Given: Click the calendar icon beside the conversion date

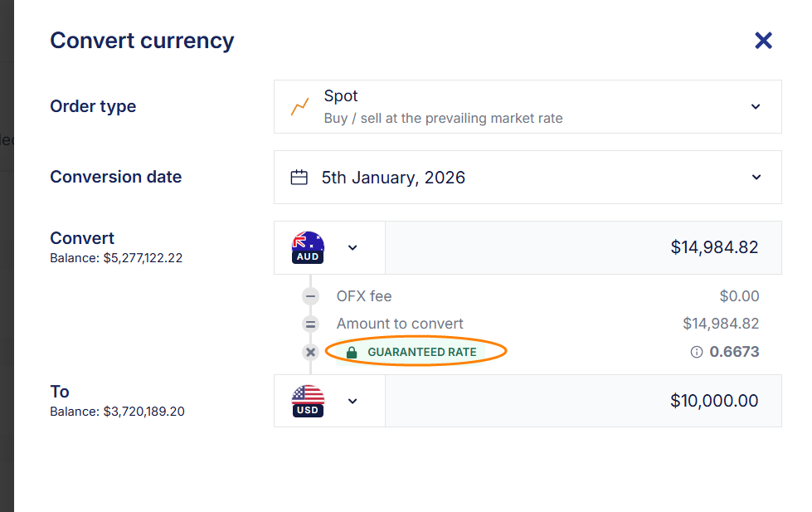Looking at the screenshot, I should click(x=299, y=177).
